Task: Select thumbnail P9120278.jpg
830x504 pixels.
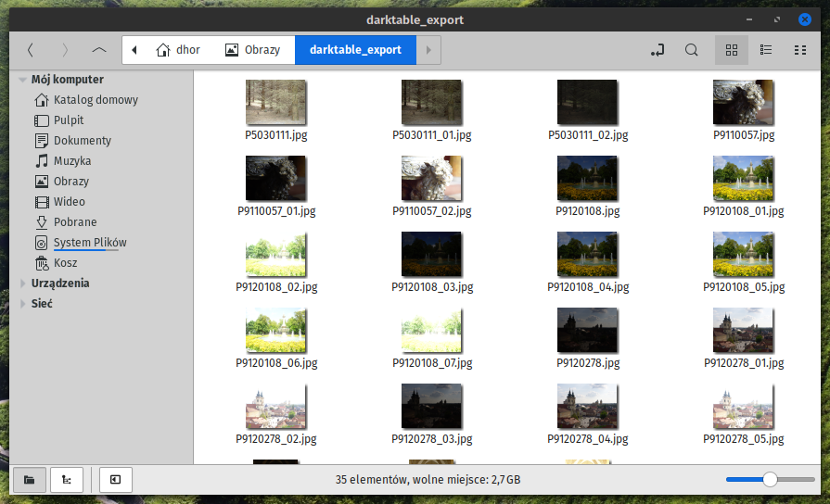Action: click(587, 331)
